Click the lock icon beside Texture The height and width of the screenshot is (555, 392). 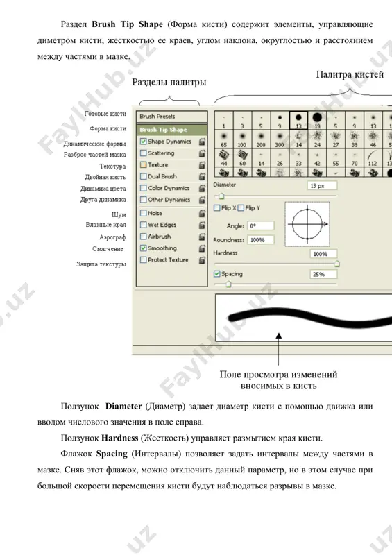click(202, 165)
